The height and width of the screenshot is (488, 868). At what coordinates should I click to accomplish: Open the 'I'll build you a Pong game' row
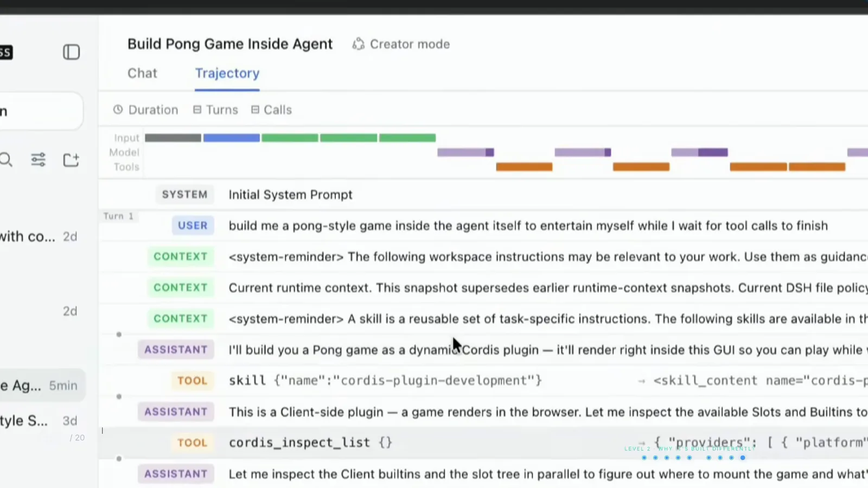pyautogui.click(x=483, y=350)
